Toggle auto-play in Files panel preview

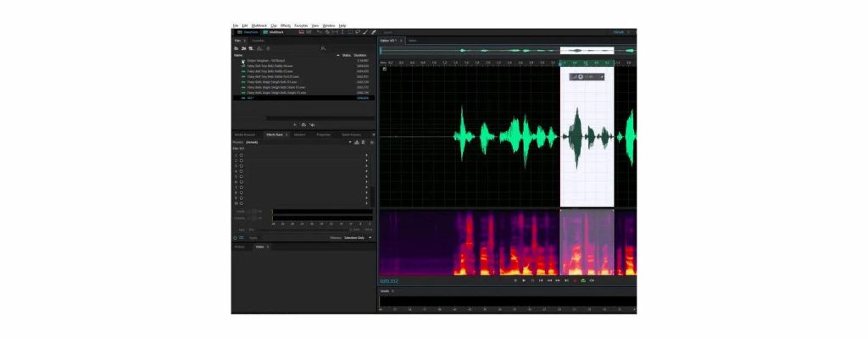tap(312, 125)
